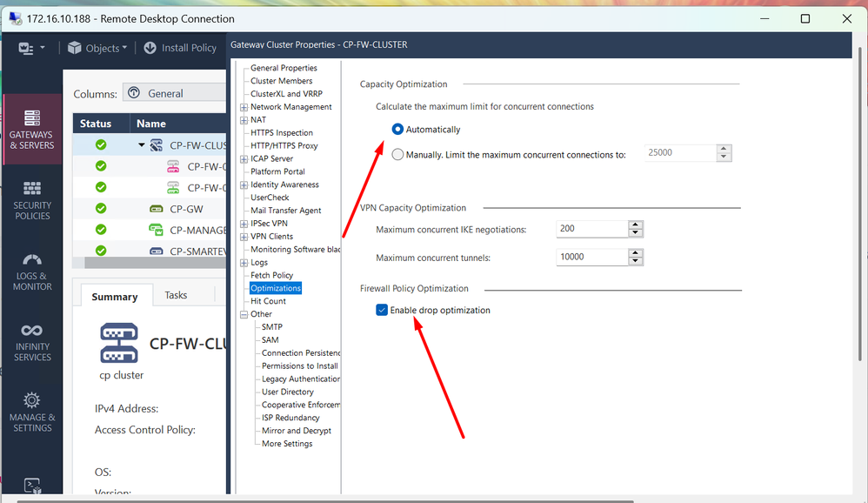
Task: Select ISP Redundancy in tree
Action: click(290, 418)
